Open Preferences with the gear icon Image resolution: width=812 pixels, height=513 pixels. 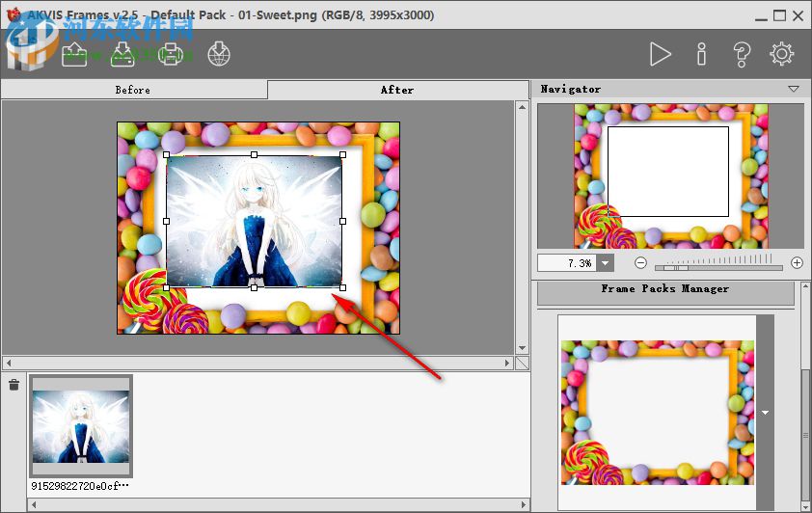pyautogui.click(x=782, y=54)
